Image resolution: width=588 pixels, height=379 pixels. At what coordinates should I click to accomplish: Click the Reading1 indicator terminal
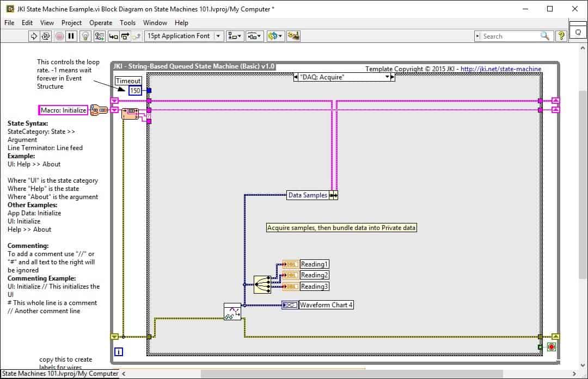(290, 264)
